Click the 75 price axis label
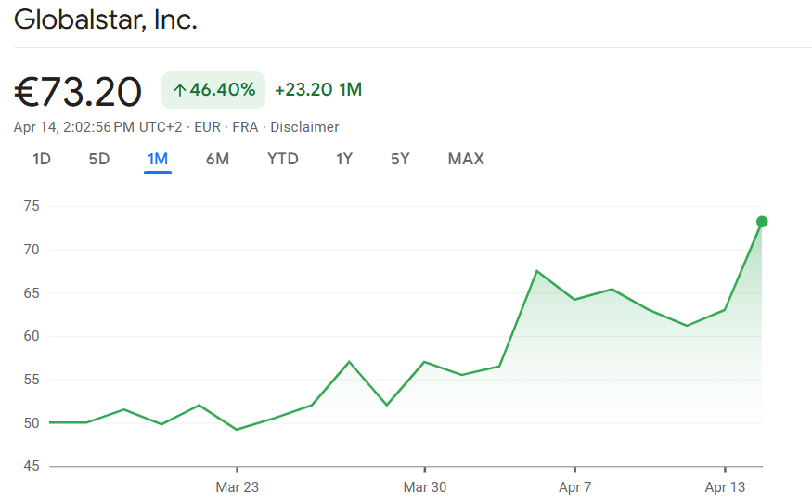812x504 pixels. pos(31,206)
